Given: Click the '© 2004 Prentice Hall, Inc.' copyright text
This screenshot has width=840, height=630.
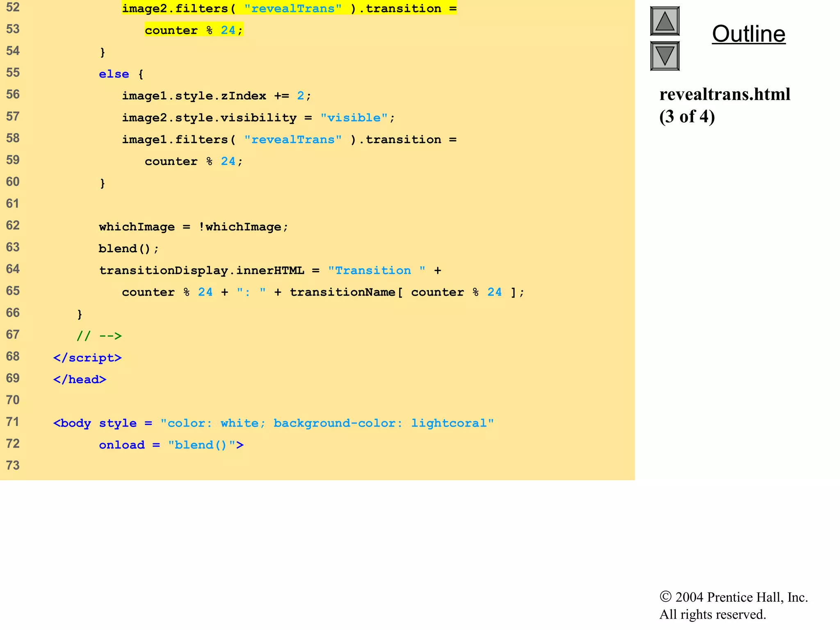Looking at the screenshot, I should point(733,597).
